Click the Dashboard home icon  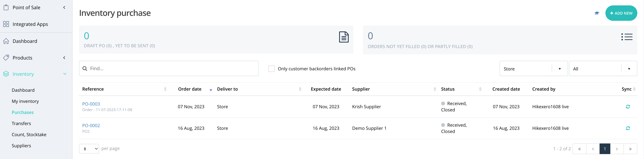pyautogui.click(x=6, y=41)
